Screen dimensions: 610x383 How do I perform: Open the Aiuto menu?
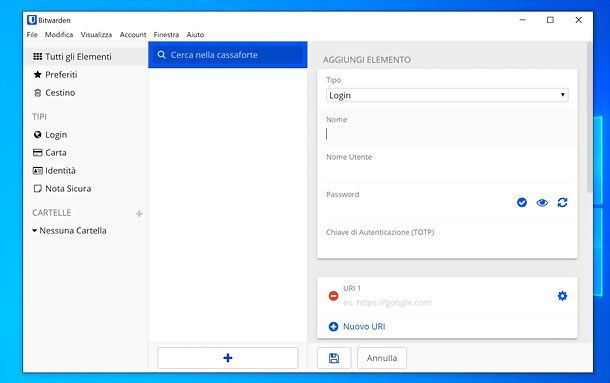pyautogui.click(x=195, y=35)
